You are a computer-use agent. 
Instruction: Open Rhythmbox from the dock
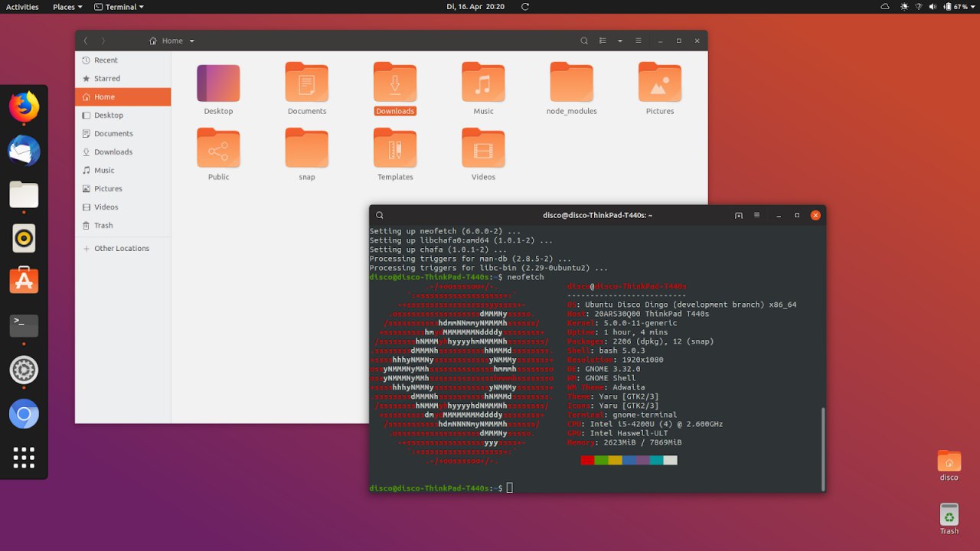click(24, 239)
